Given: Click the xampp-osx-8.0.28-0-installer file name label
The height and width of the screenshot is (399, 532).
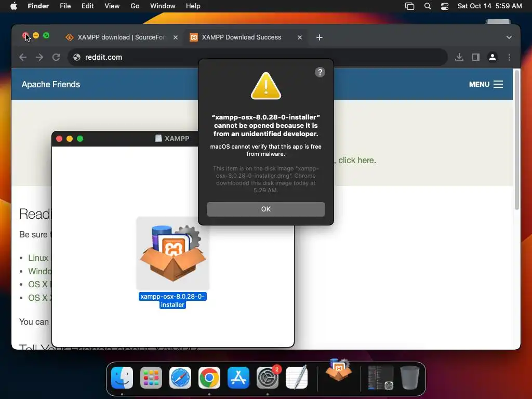Looking at the screenshot, I should point(172,301).
